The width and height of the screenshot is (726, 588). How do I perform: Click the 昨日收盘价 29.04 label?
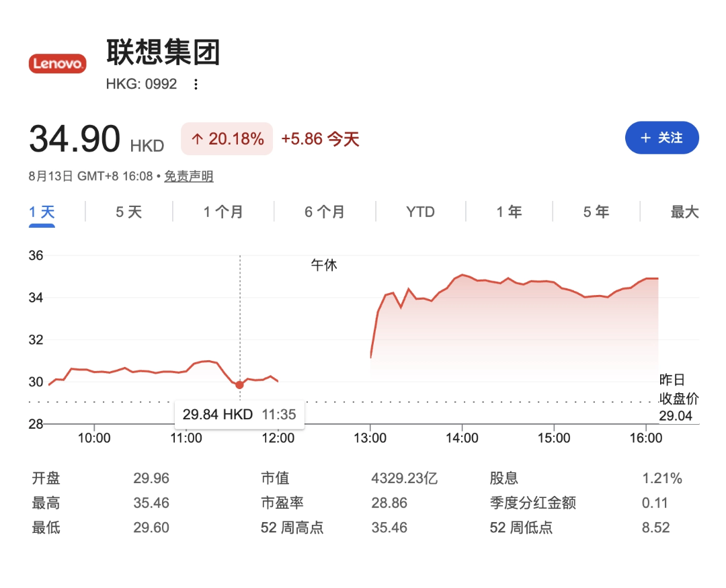(x=678, y=398)
